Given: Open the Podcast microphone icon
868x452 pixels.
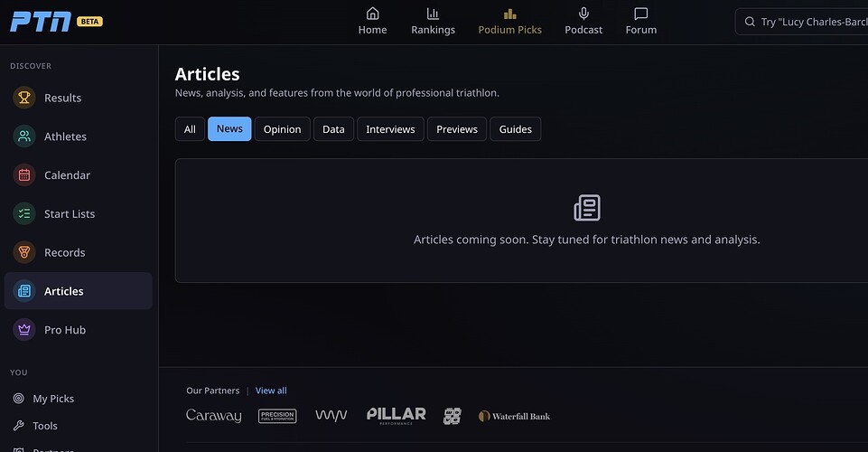Looking at the screenshot, I should [x=583, y=14].
